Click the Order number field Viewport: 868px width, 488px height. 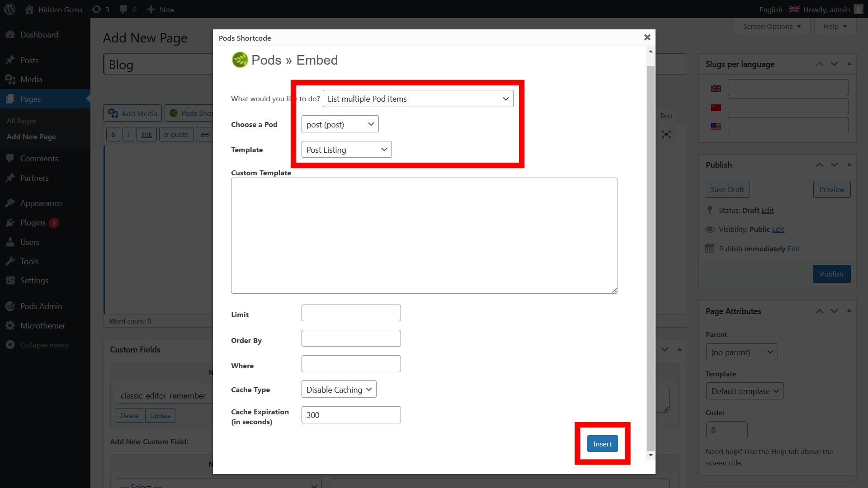(726, 430)
